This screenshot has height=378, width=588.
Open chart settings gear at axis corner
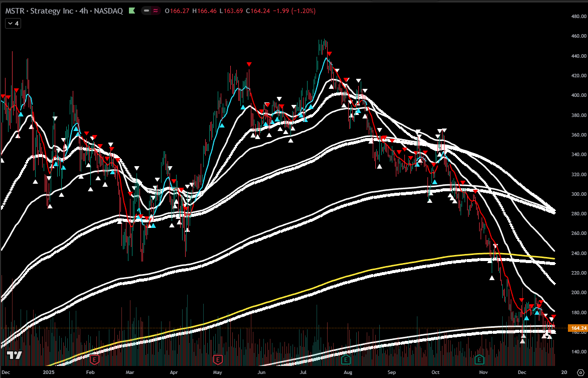580,372
